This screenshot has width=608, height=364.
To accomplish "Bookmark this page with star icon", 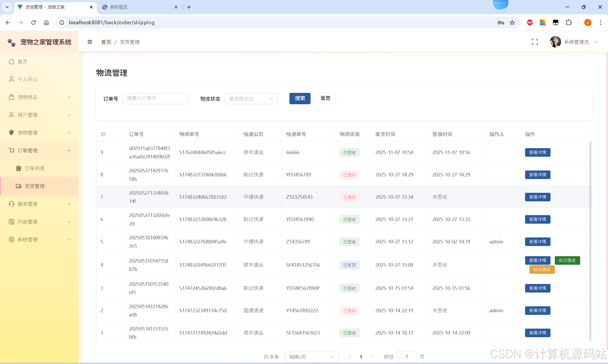I will coord(512,23).
